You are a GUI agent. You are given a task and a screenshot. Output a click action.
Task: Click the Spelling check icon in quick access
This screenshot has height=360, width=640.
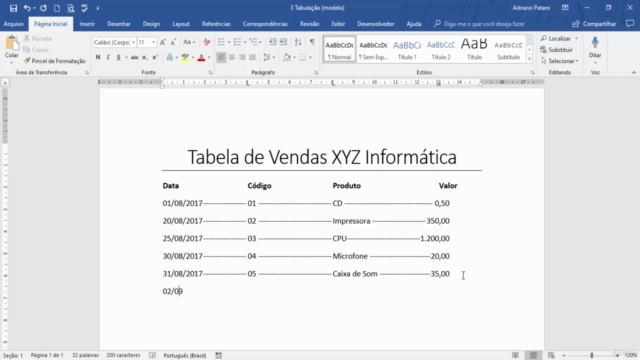coord(84,8)
